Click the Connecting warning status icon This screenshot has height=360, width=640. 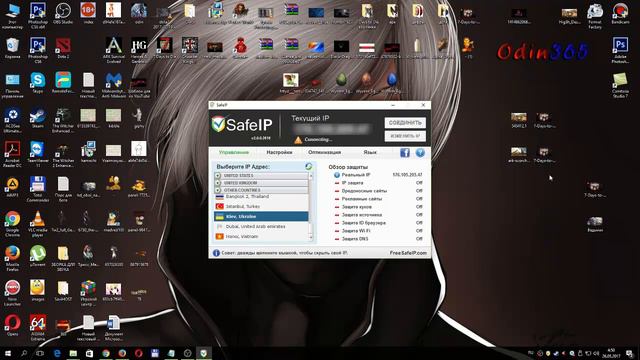pos(298,140)
